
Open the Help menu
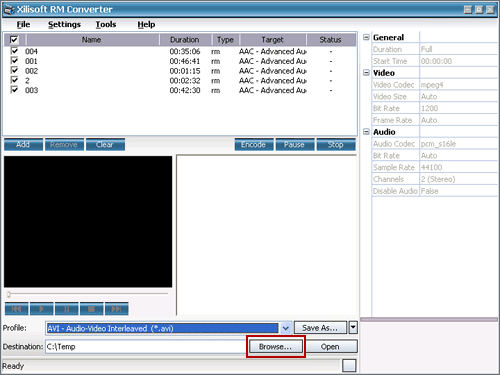coord(146,24)
